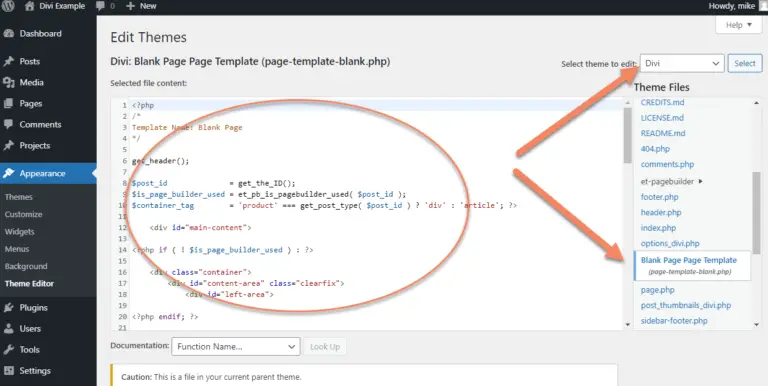Screen dimensions: 768x386
Task: Open Divi Example site home icon
Action: point(29,6)
